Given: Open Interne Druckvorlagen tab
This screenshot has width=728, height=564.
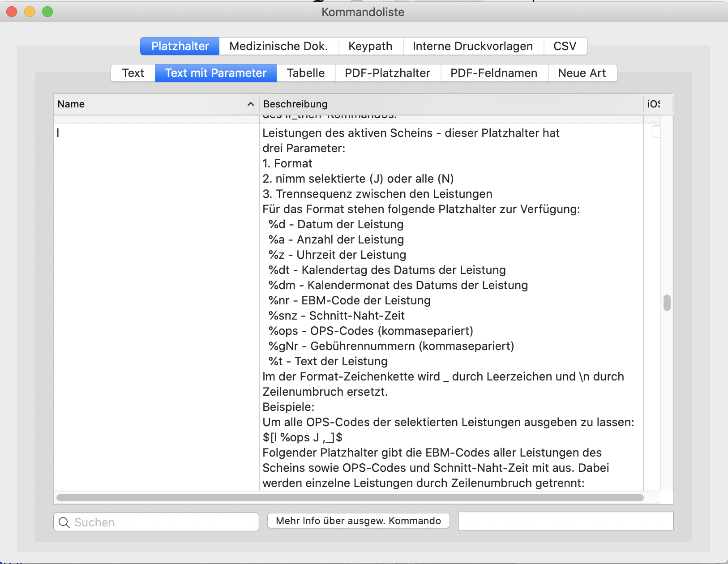Looking at the screenshot, I should (473, 46).
